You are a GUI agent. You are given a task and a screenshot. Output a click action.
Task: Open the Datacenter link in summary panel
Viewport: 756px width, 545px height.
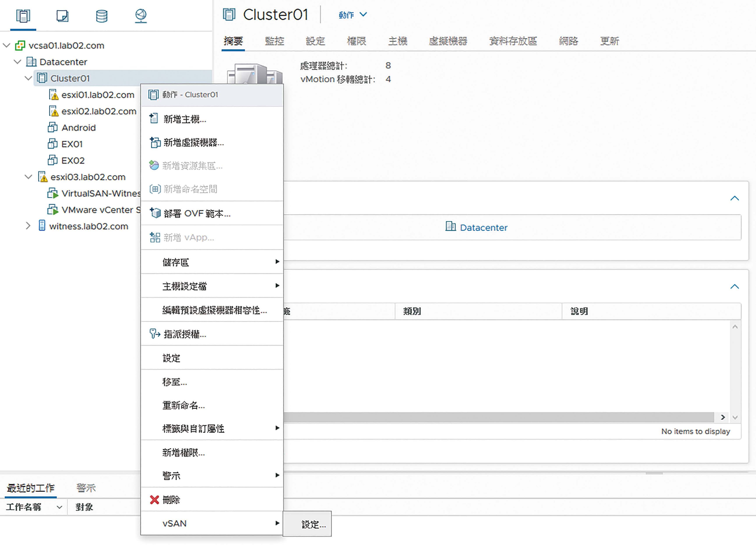coord(483,227)
